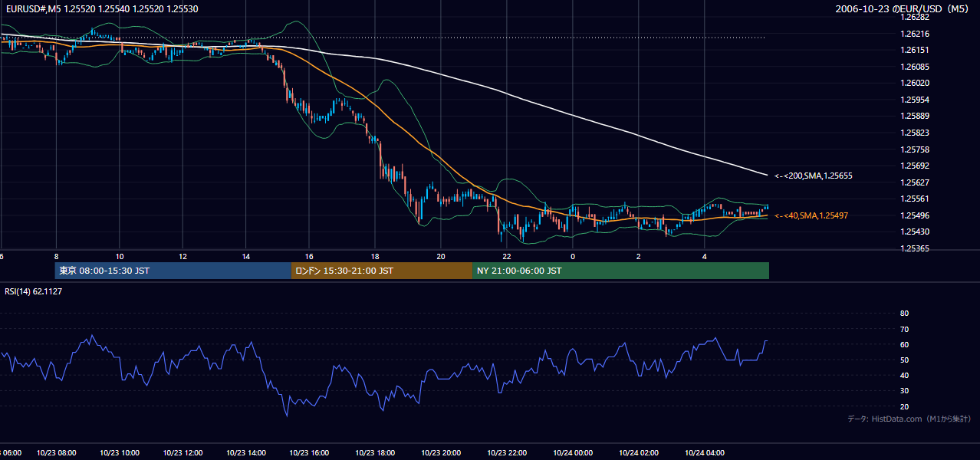This screenshot has width=980, height=460.
Task: Click the 2006-10-23 EUR/USD (M5) chart heading
Action: click(903, 8)
